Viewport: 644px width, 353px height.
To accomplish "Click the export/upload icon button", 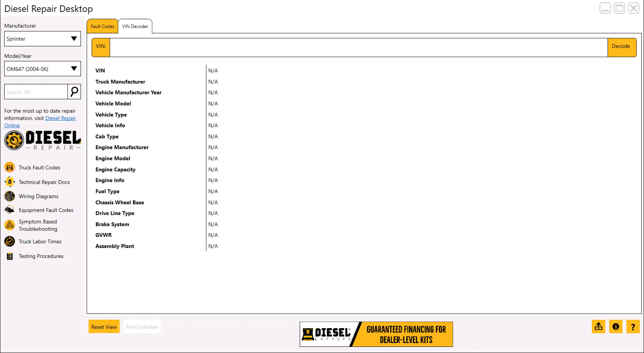I will click(598, 327).
